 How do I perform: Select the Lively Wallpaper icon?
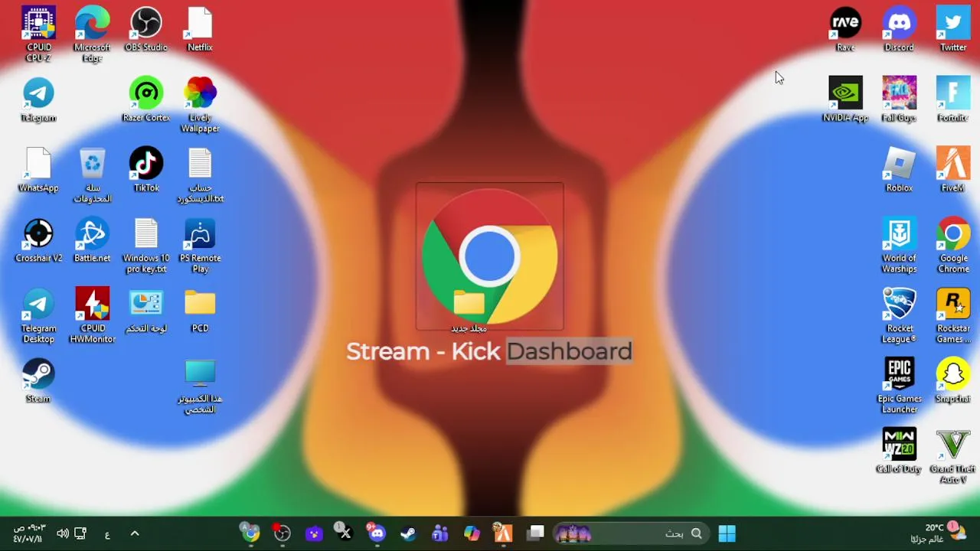pos(200,104)
